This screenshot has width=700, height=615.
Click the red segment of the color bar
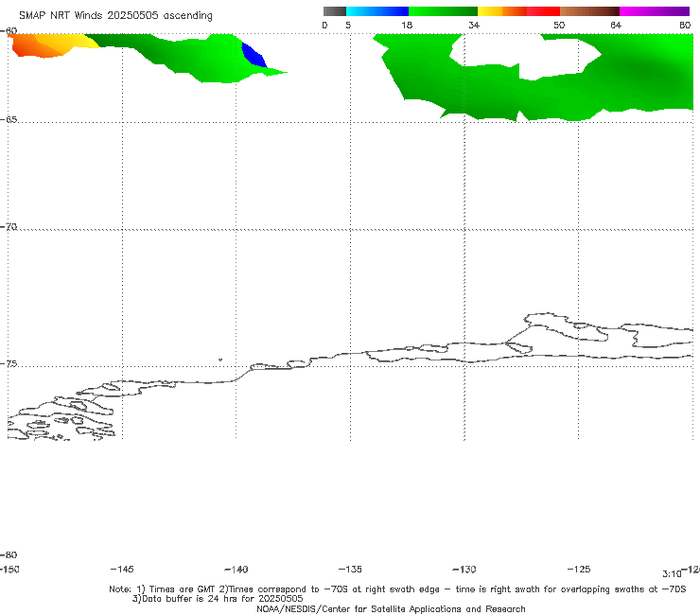(543, 11)
